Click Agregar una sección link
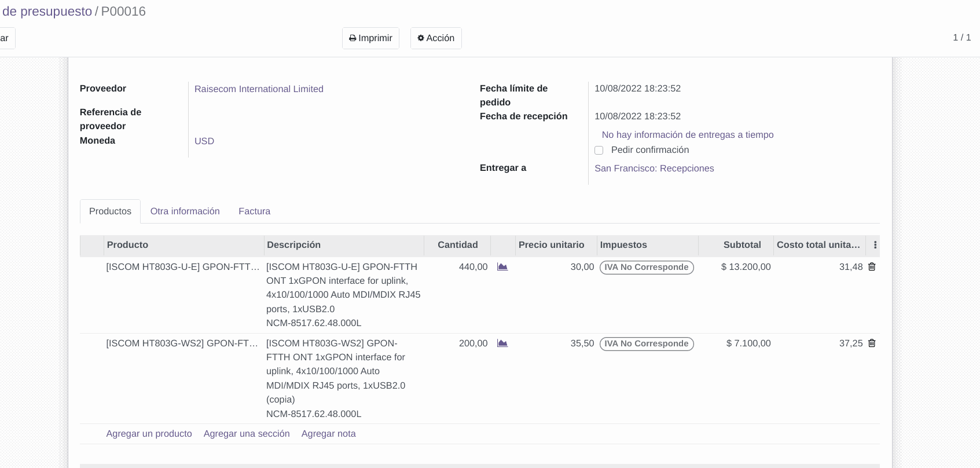Viewport: 980px width, 468px height. tap(247, 434)
